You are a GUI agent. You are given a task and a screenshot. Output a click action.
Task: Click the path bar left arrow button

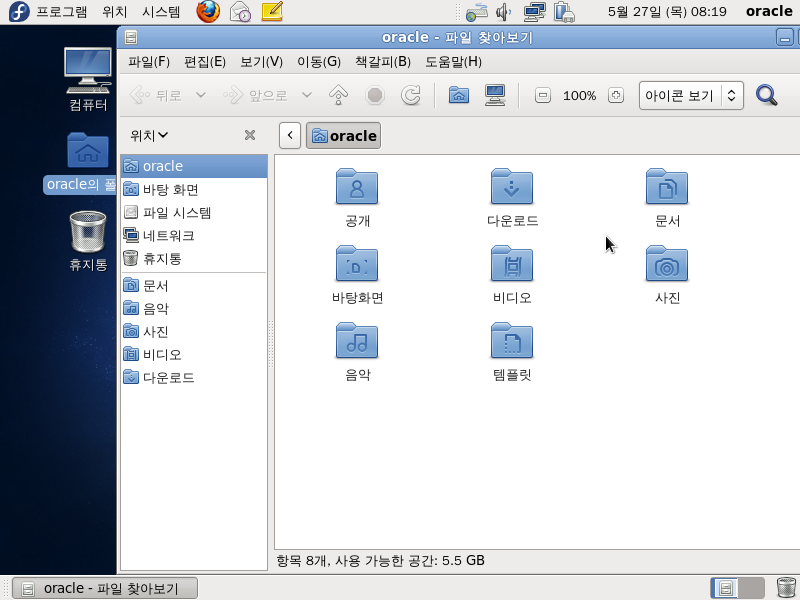pyautogui.click(x=290, y=136)
